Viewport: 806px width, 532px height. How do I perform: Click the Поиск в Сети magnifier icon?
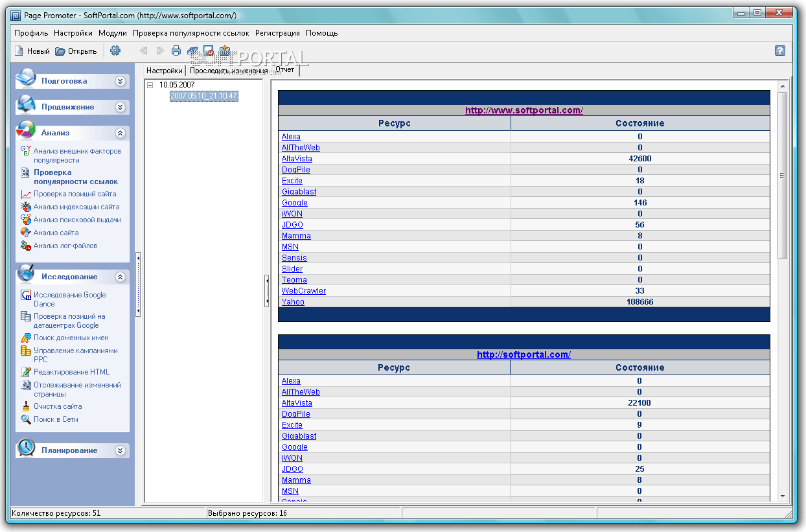26,419
